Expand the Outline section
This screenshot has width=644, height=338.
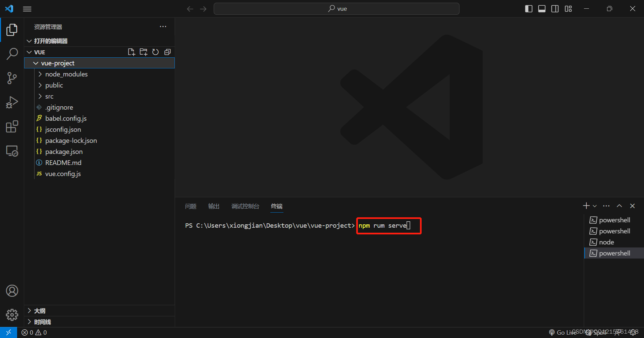coord(100,311)
